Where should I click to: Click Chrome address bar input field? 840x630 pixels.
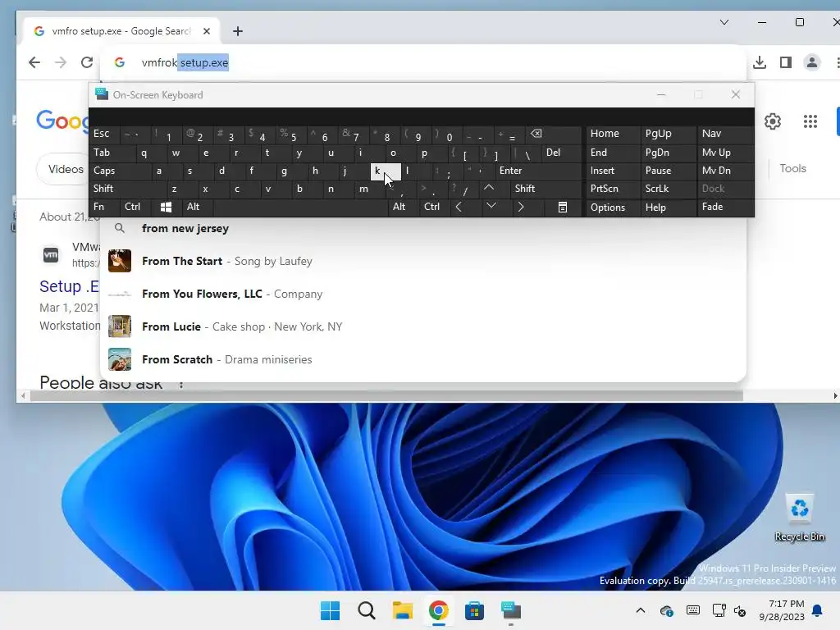point(423,62)
